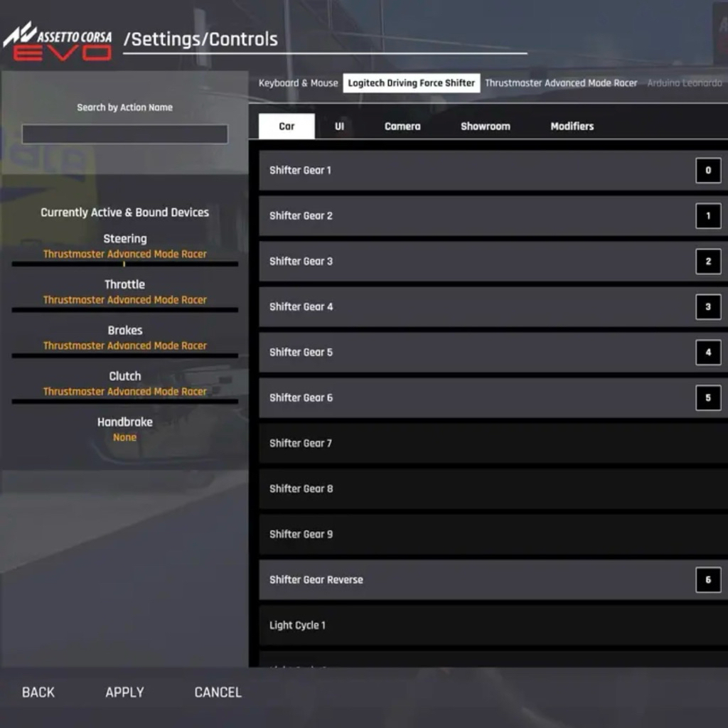Screen dimensions: 728x728
Task: Click the Search by Action Name field
Action: (x=125, y=134)
